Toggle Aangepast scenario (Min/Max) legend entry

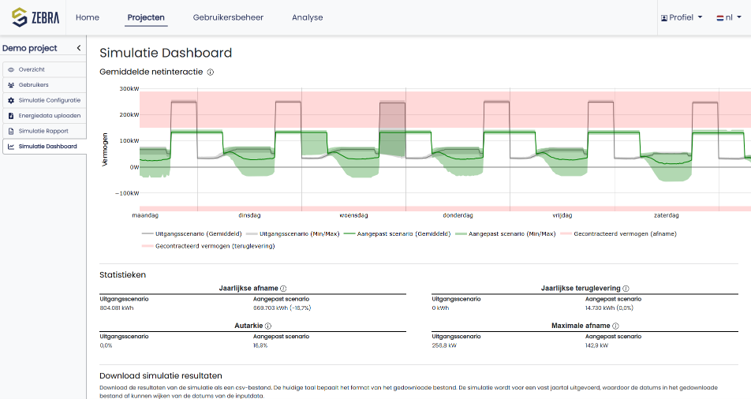click(505, 234)
